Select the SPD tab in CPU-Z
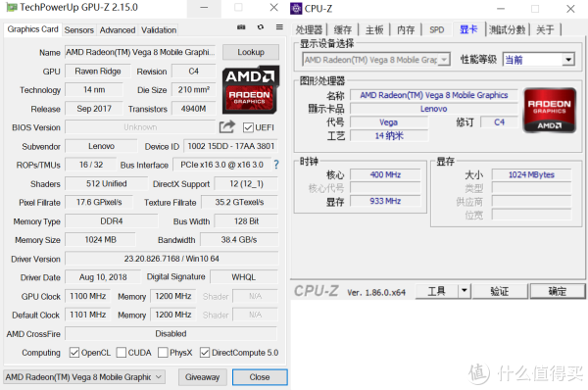This screenshot has width=588, height=390. coord(436,29)
